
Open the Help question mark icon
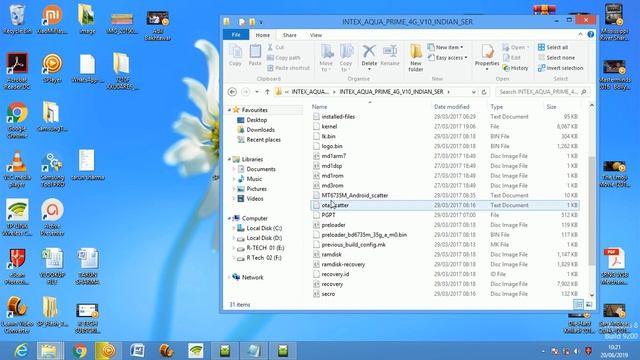click(590, 35)
